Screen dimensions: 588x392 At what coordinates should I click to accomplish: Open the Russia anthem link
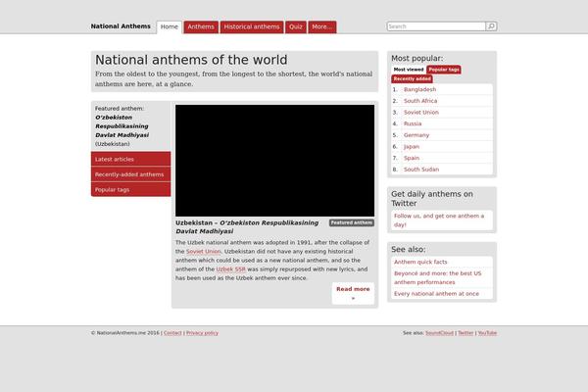pyautogui.click(x=413, y=123)
